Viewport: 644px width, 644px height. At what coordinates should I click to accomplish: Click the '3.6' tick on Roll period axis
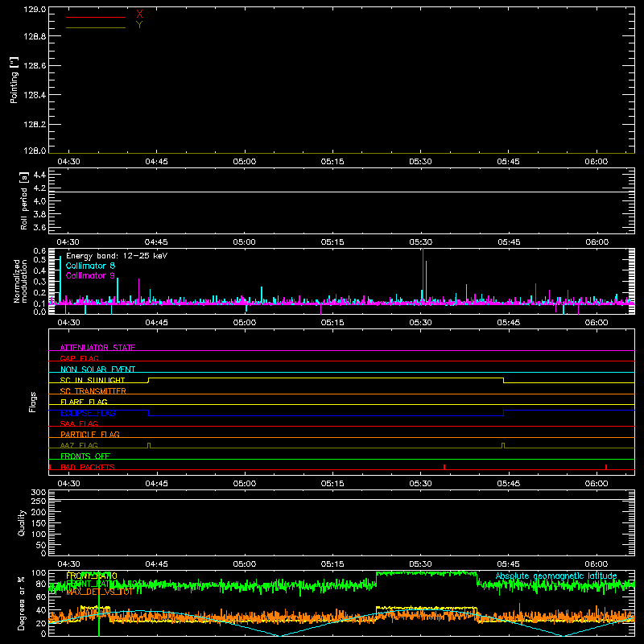pos(39,227)
